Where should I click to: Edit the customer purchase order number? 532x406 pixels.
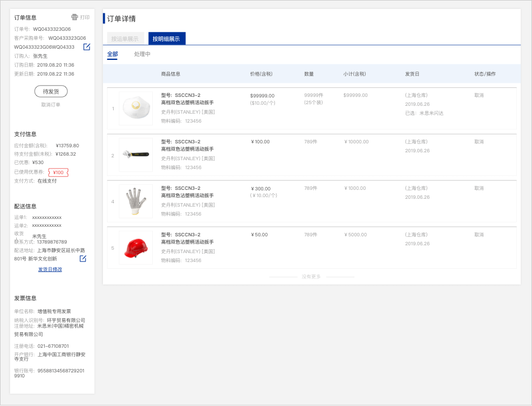point(87,47)
